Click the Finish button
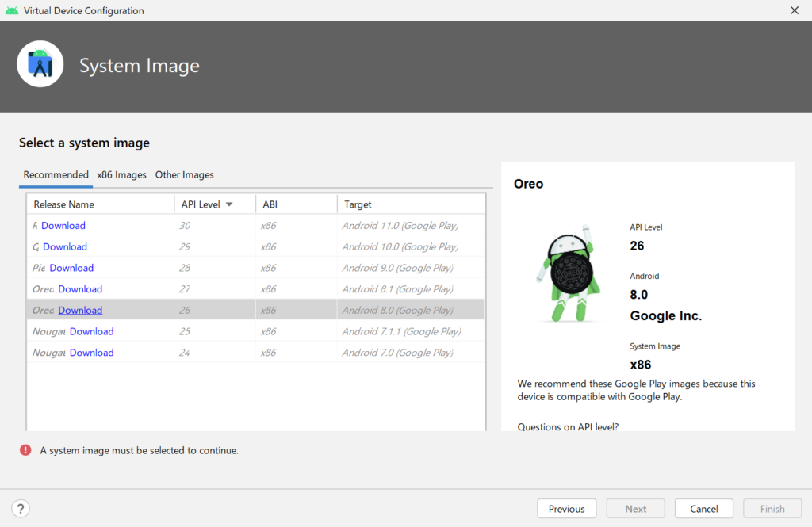The height and width of the screenshot is (527, 812). 772,509
